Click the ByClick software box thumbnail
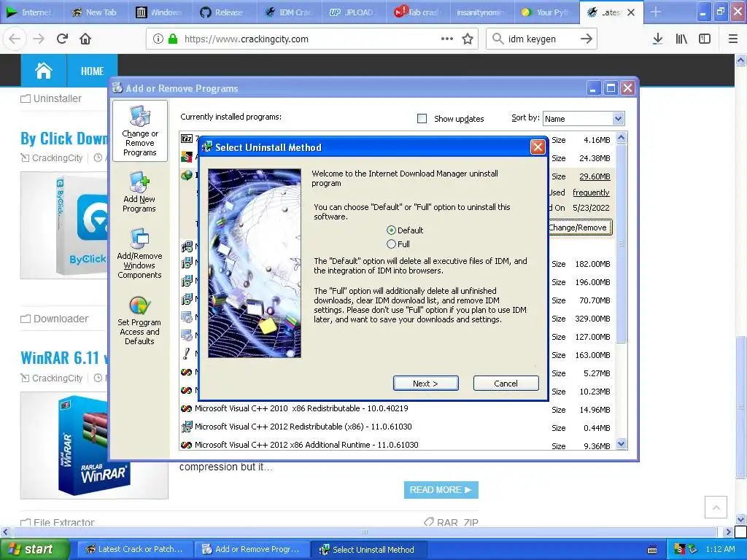 [x=64, y=225]
